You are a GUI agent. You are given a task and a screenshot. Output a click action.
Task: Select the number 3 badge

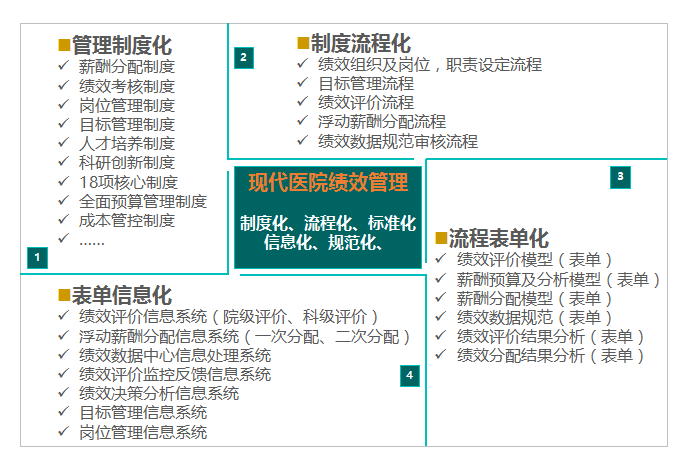(x=621, y=177)
